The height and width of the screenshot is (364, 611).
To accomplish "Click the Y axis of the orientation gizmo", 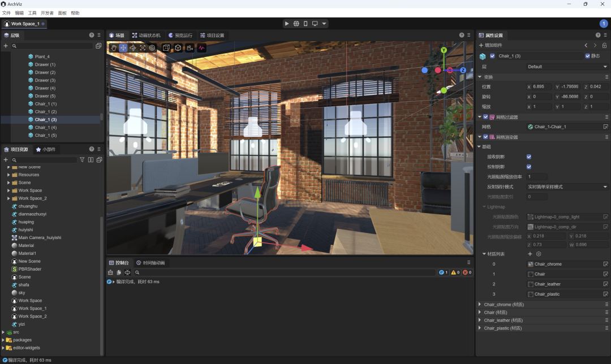I will point(444,50).
